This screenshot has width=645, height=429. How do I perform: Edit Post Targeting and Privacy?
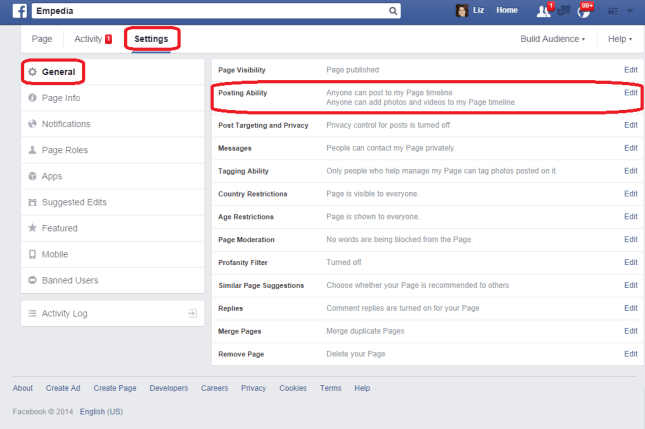631,125
